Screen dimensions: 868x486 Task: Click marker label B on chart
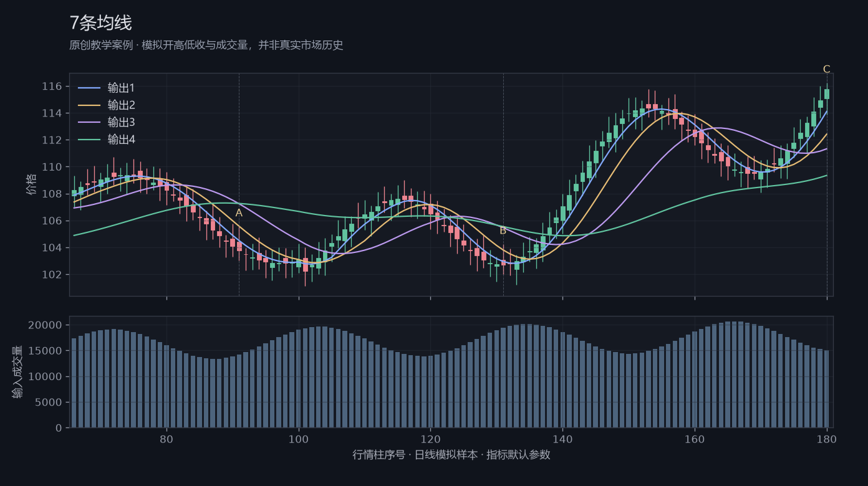coord(503,231)
